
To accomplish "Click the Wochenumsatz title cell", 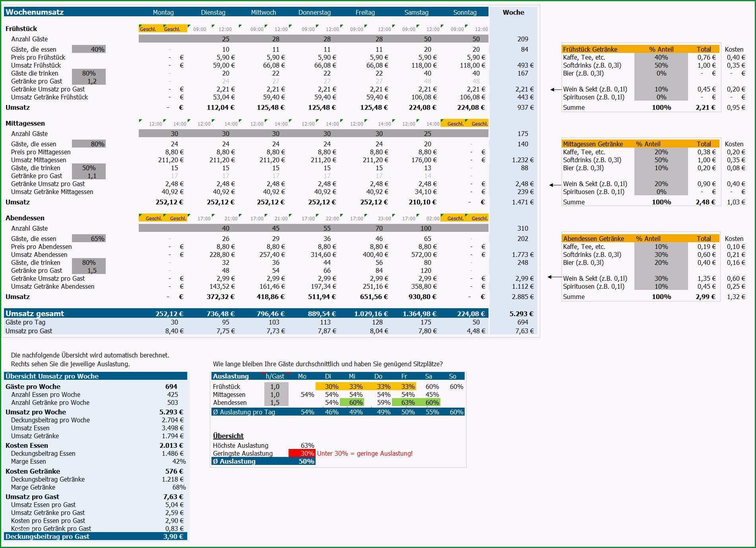I will (x=35, y=12).
